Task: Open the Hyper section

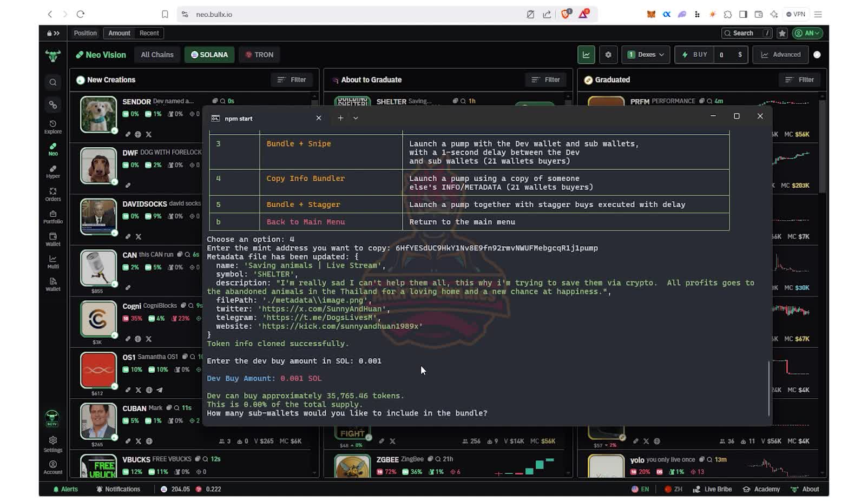Action: [52, 171]
